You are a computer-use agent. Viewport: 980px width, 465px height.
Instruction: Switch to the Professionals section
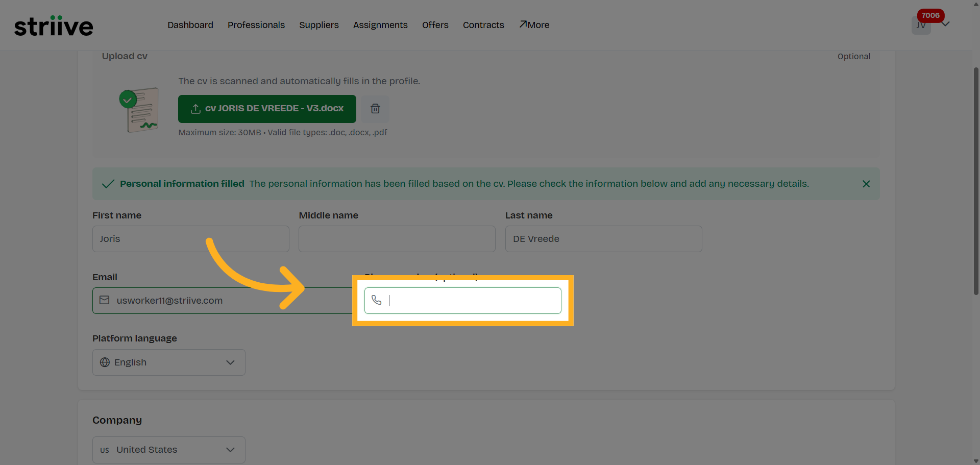point(256,25)
